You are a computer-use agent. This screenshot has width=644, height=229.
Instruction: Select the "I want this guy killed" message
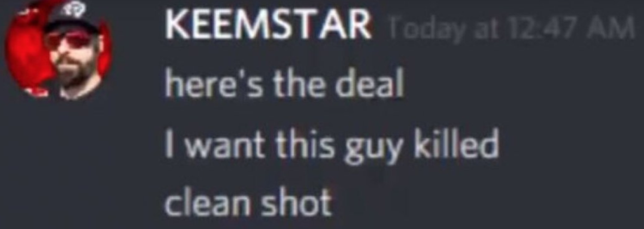(331, 145)
